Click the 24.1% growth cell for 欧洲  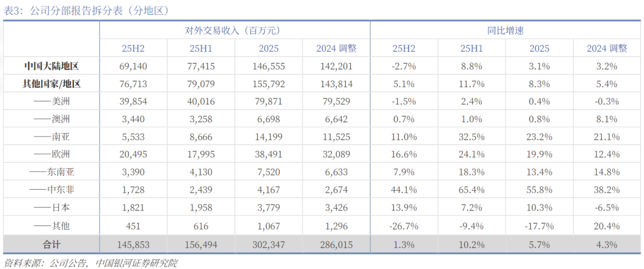tap(472, 154)
